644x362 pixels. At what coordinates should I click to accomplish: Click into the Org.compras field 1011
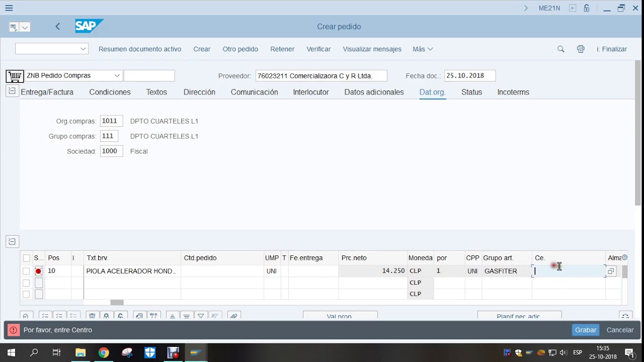coord(111,121)
